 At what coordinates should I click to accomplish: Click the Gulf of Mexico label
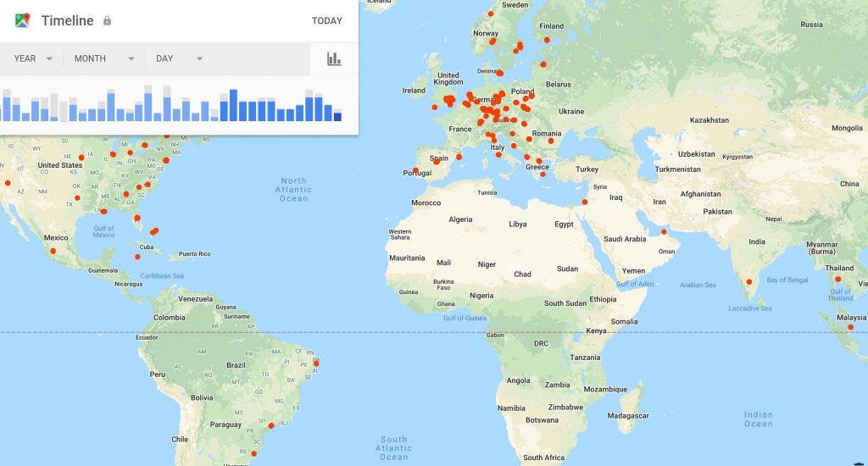103,231
